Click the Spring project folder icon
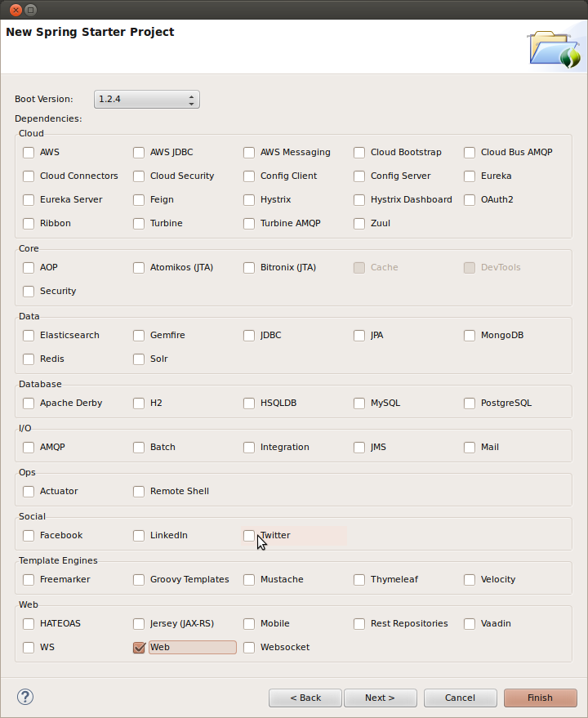588x718 pixels. coord(555,50)
